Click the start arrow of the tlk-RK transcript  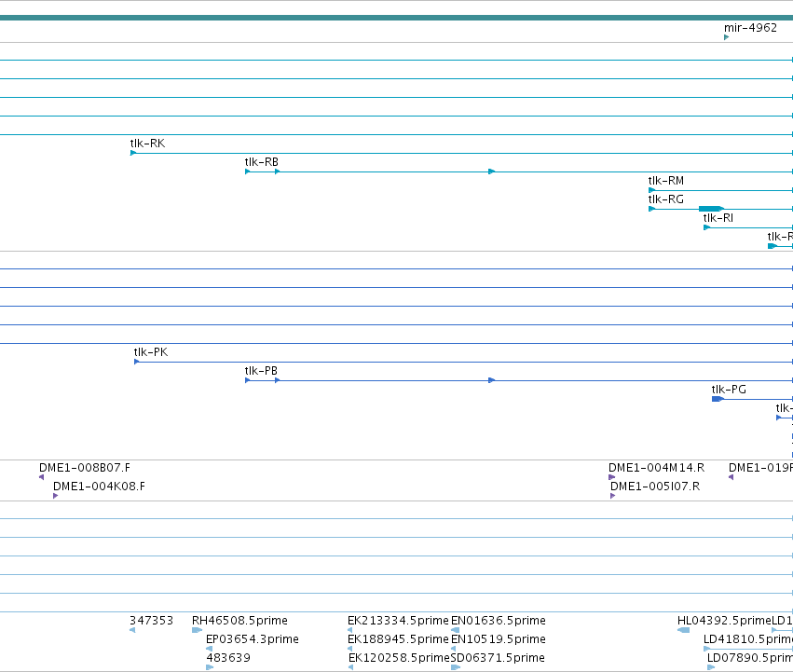[x=133, y=153]
